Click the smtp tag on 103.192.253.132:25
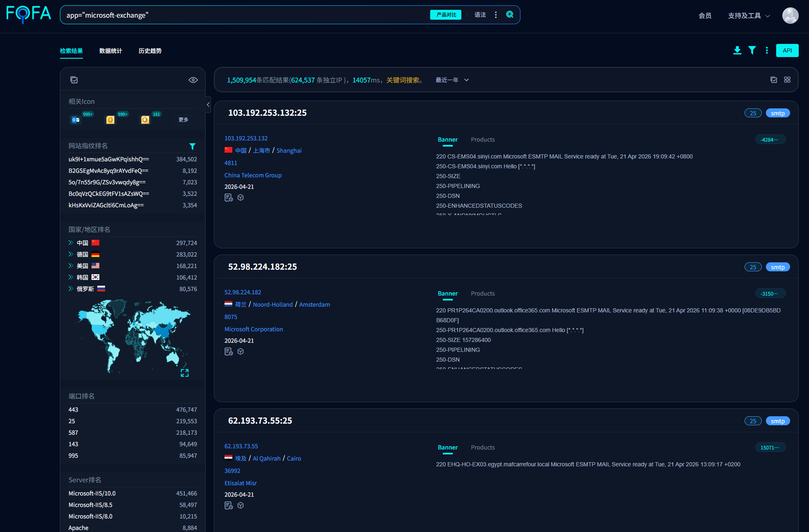809x532 pixels. pos(778,113)
